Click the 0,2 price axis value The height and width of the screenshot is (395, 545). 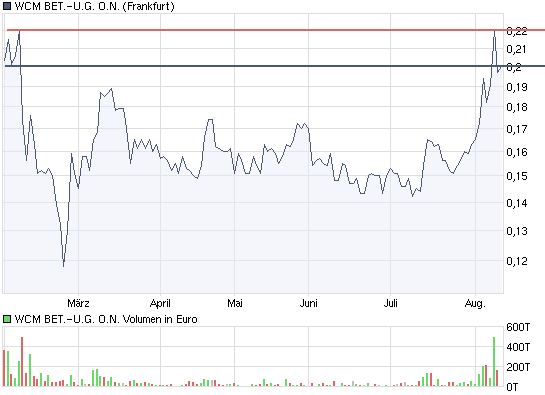(514, 67)
